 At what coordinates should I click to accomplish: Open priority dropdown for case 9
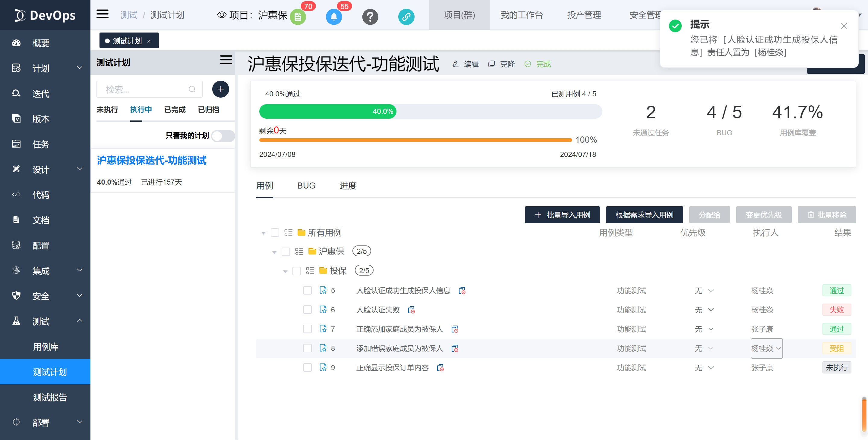pyautogui.click(x=704, y=368)
